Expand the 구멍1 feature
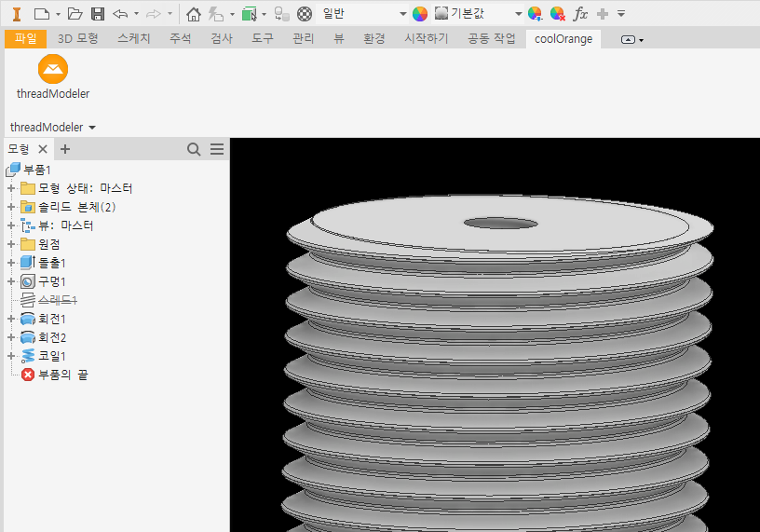Viewport: 760px width, 532px height. [x=10, y=281]
